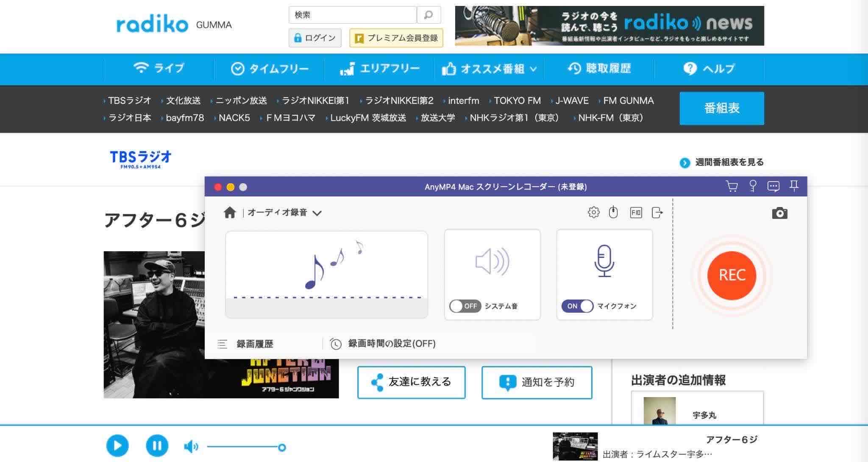The width and height of the screenshot is (868, 462).
Task: Click the 番組表 button
Action: click(721, 108)
